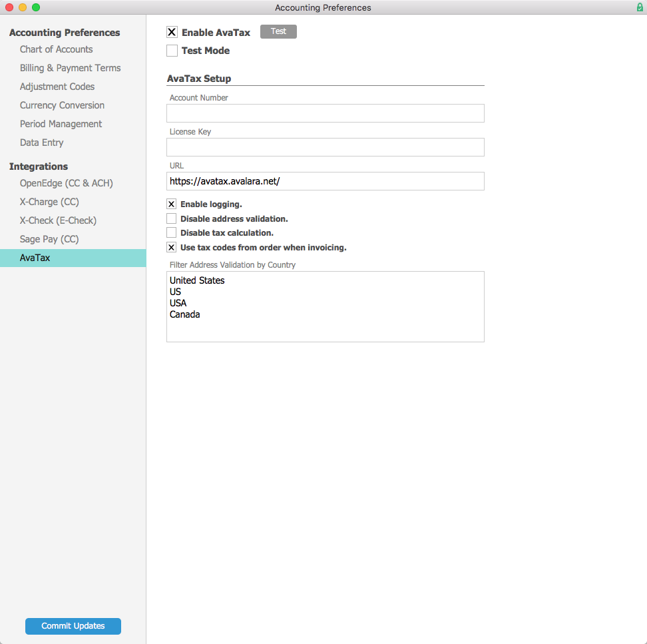Open X-Check (E-Check) integration
The height and width of the screenshot is (644, 647).
point(58,220)
